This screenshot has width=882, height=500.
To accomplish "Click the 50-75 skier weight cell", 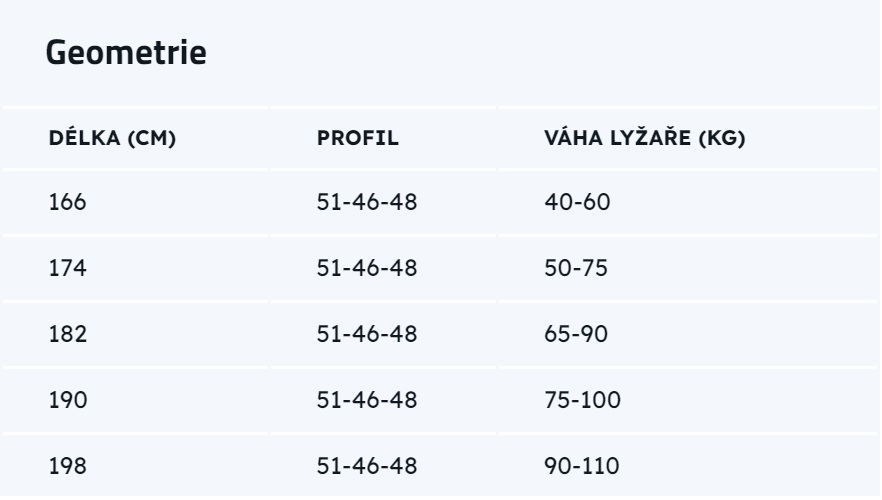I will pos(576,268).
